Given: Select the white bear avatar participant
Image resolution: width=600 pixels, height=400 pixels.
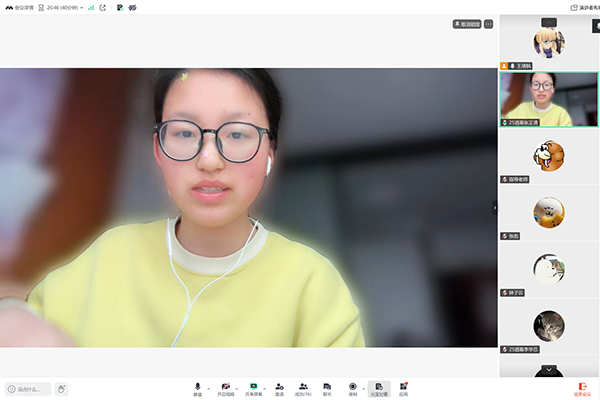Looking at the screenshot, I should pos(549,269).
